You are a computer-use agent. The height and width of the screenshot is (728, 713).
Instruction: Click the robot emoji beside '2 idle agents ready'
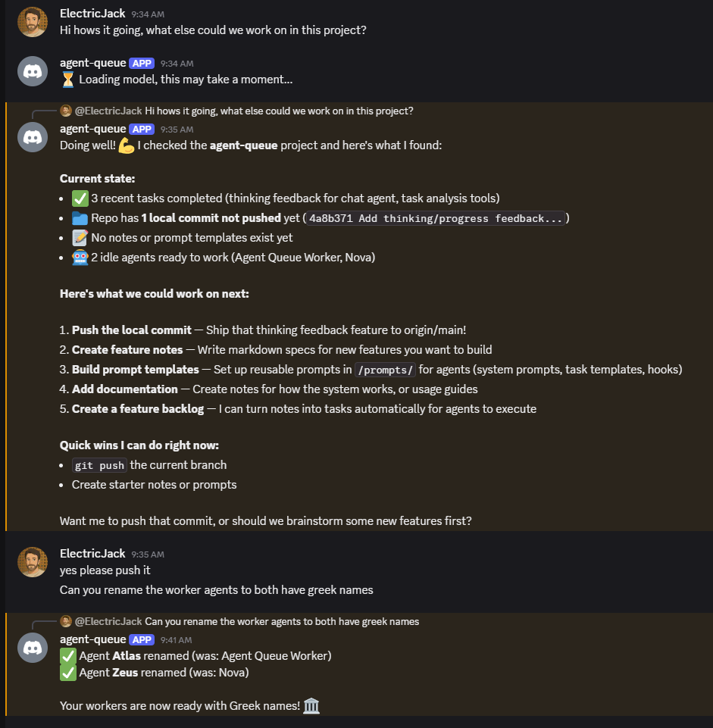click(80, 258)
